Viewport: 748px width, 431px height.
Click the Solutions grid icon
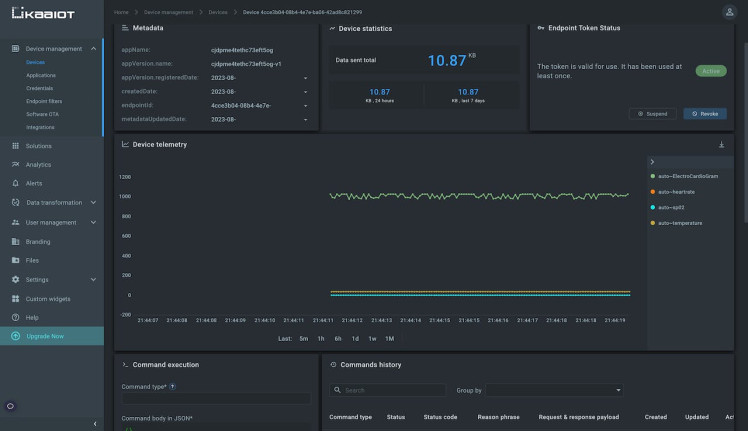pos(15,146)
